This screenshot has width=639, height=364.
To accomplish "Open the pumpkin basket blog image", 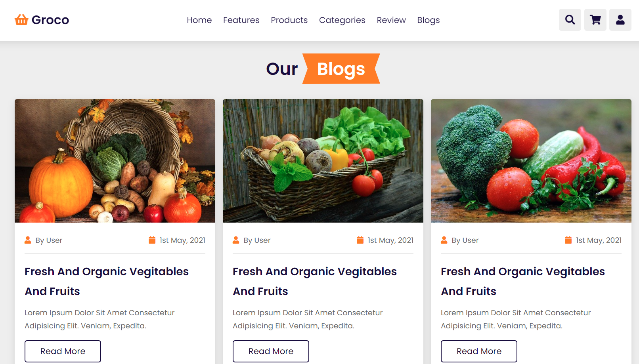I will coord(115,161).
